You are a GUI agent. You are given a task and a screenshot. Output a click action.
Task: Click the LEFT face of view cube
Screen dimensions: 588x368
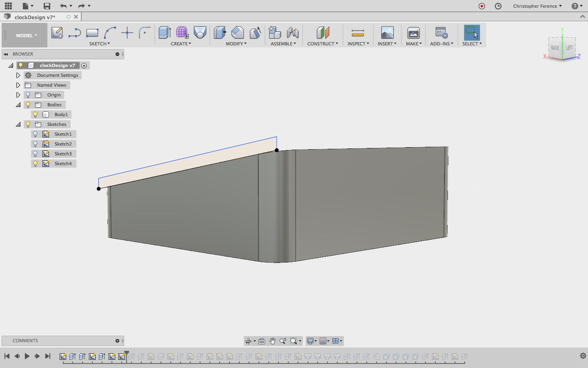pos(569,48)
